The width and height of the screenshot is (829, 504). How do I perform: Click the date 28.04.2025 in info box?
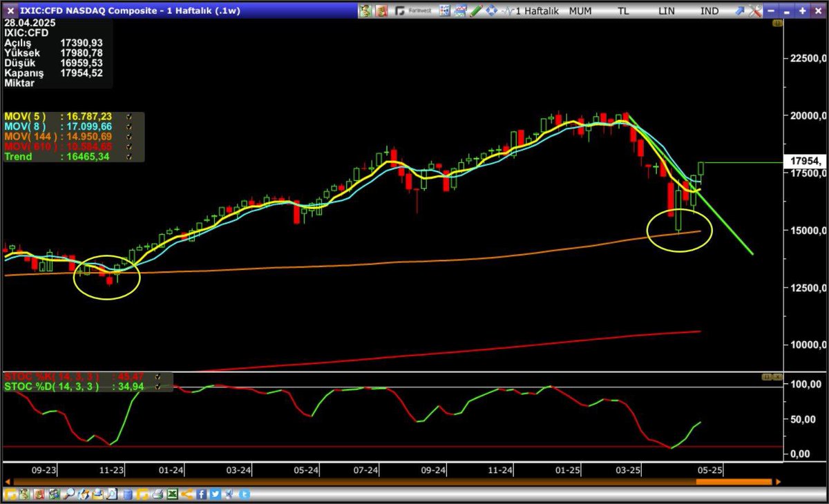29,23
